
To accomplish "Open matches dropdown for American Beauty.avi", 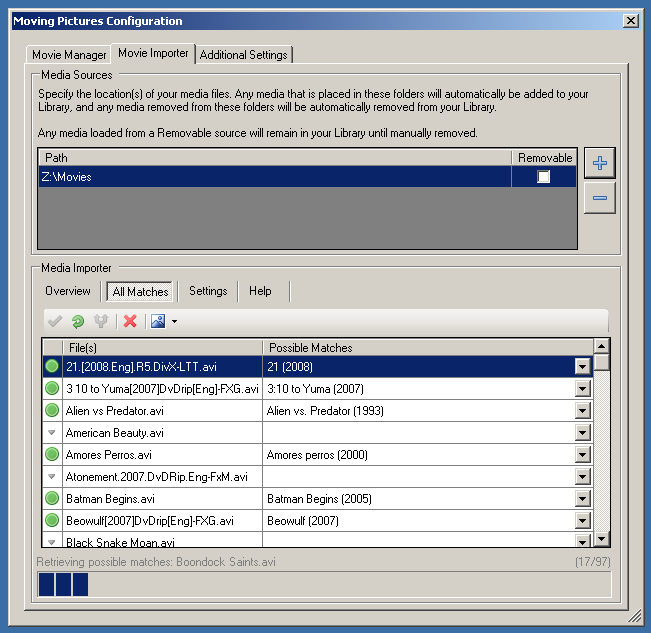I will (x=583, y=433).
